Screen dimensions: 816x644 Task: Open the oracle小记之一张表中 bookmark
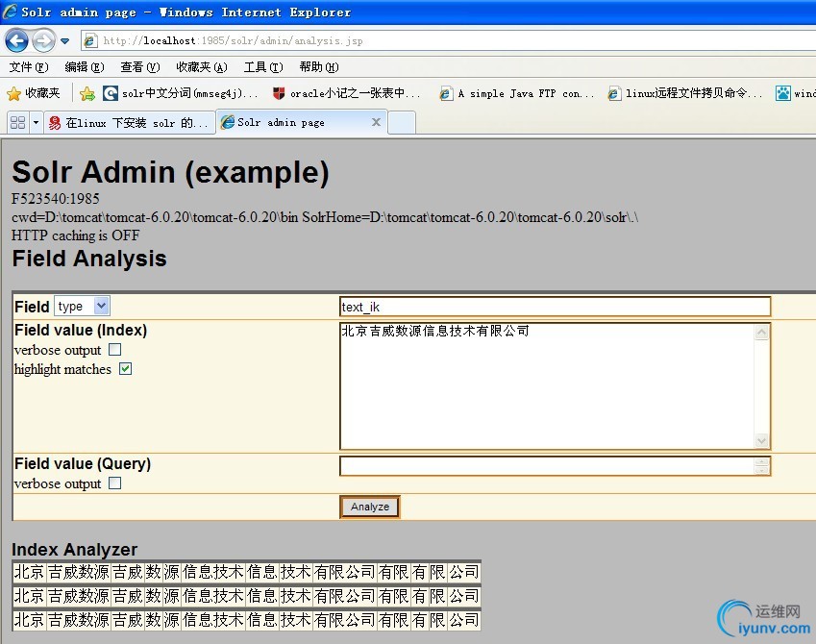tap(346, 93)
